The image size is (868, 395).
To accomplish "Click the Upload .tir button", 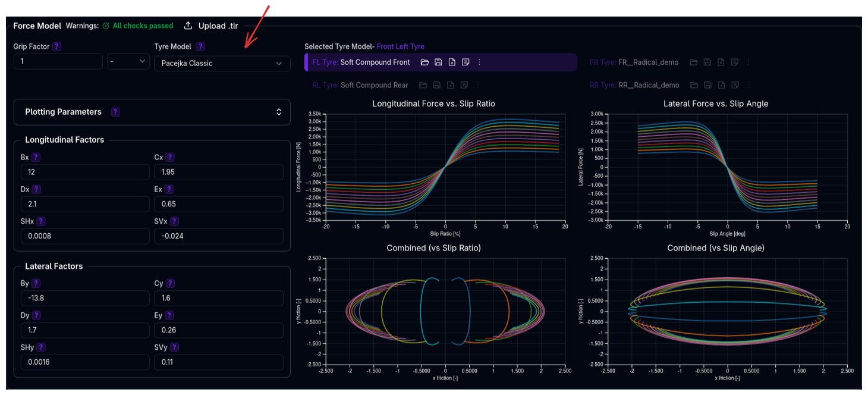I will (x=213, y=26).
